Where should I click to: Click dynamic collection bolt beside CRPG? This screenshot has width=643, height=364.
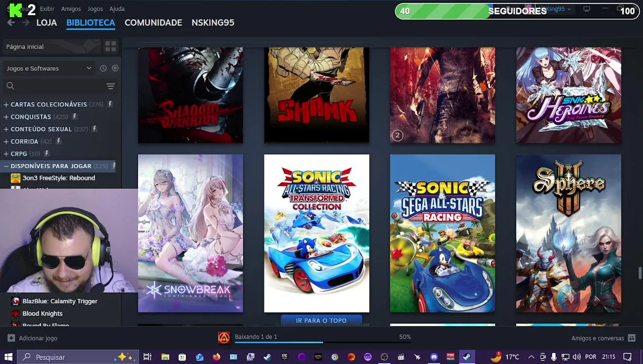coord(47,154)
